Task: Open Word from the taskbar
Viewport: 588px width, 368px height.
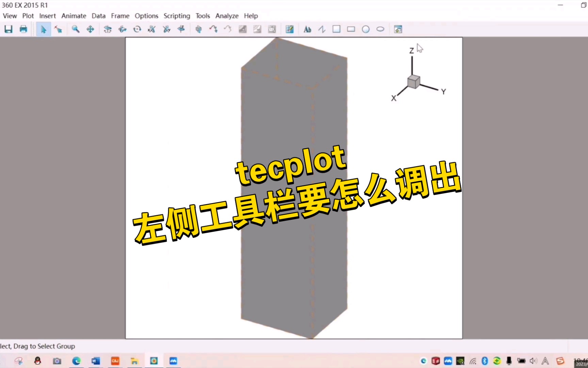Action: tap(96, 361)
